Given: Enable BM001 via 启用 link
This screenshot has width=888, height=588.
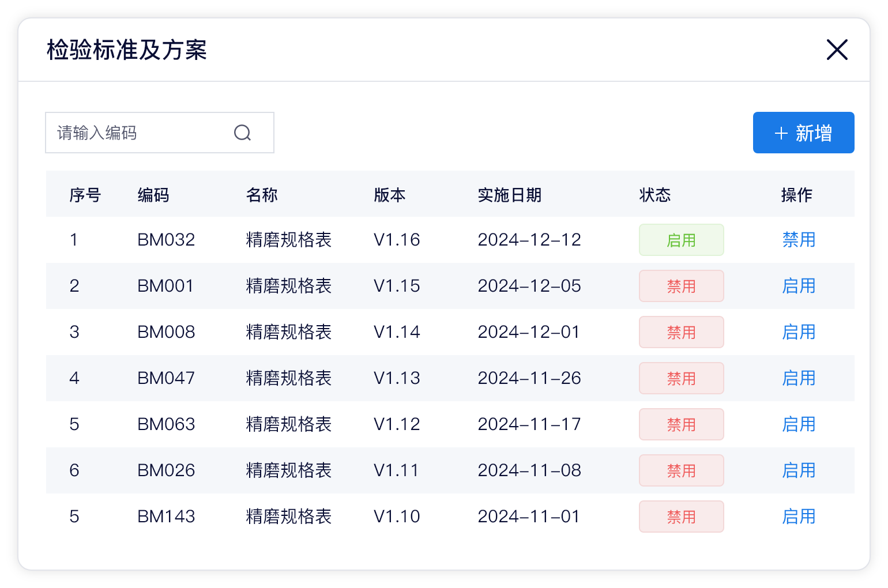Looking at the screenshot, I should [x=799, y=286].
